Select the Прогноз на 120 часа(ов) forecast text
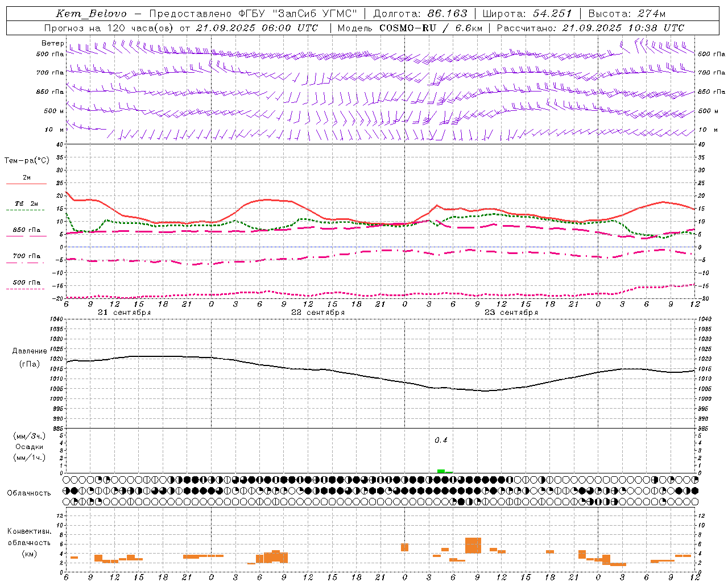The height and width of the screenshot is (582, 728). [x=110, y=28]
